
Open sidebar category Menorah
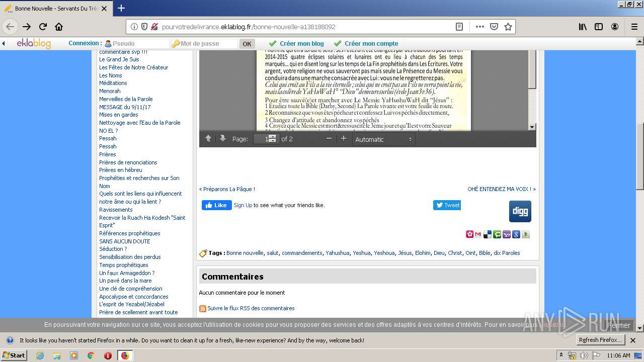[x=110, y=91]
